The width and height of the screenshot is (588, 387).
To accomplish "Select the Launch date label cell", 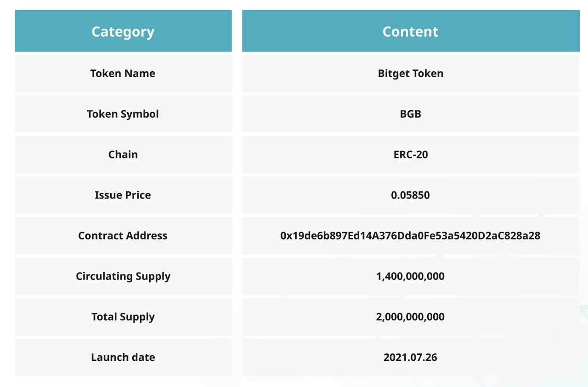I will (x=123, y=357).
